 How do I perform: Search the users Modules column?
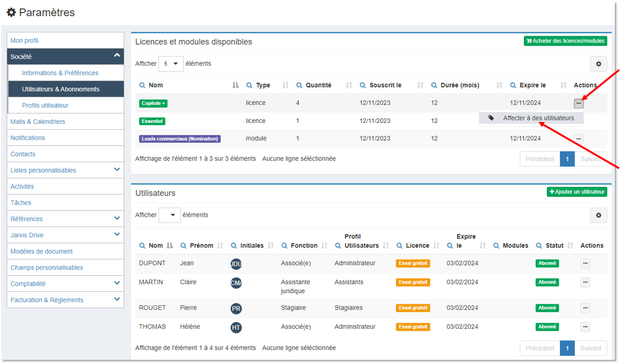tap(496, 245)
